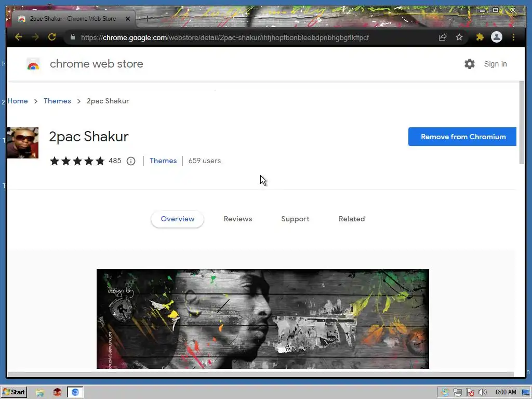
Task: Click the '2pac Shakur' breadcrumb text
Action: [108, 101]
